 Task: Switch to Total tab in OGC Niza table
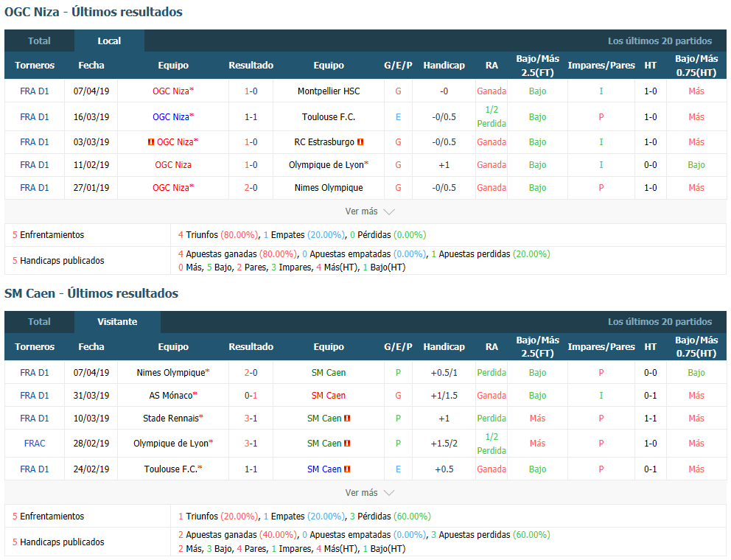[39, 41]
